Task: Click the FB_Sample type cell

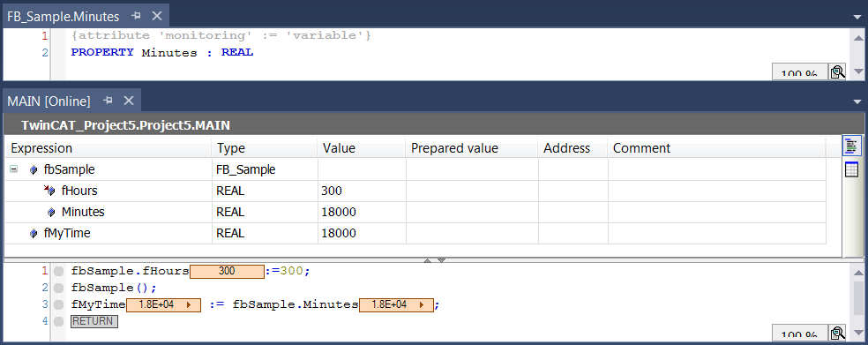Action: 265,170
